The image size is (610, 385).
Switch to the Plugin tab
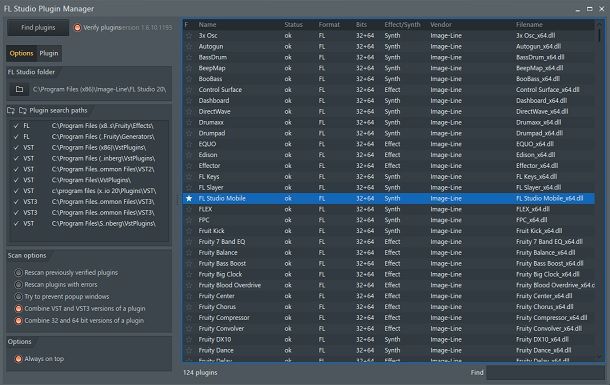click(49, 53)
